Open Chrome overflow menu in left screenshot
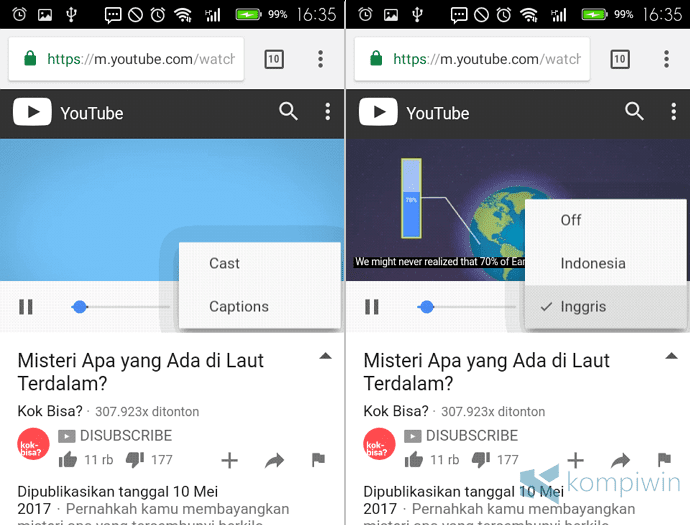The image size is (690, 525). 320,59
